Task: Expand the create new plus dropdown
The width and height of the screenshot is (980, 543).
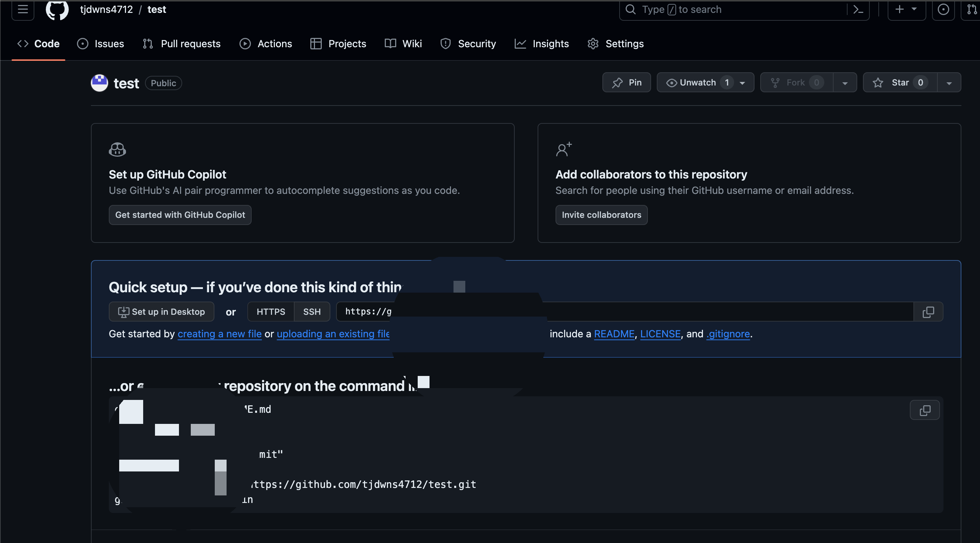Action: point(906,10)
